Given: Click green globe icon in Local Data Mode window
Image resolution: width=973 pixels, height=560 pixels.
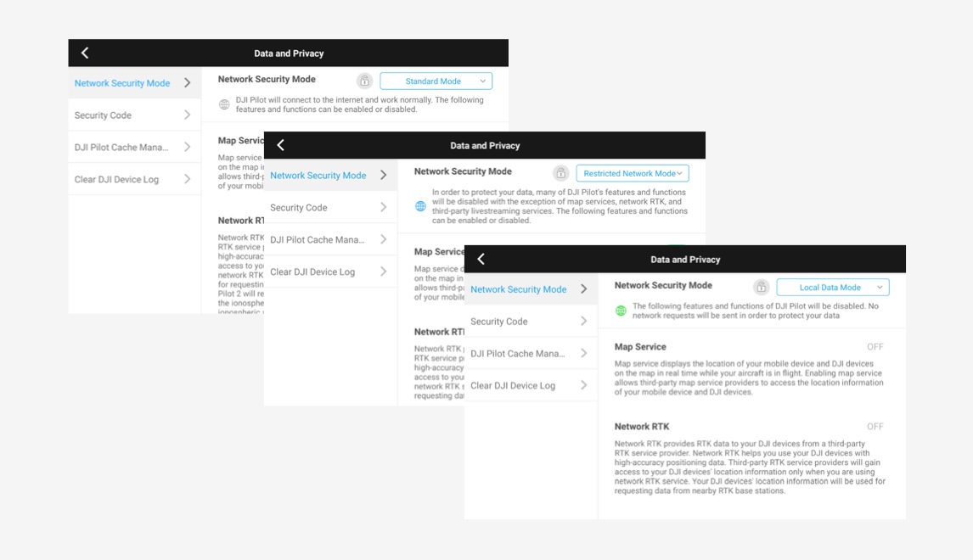Looking at the screenshot, I should point(621,311).
